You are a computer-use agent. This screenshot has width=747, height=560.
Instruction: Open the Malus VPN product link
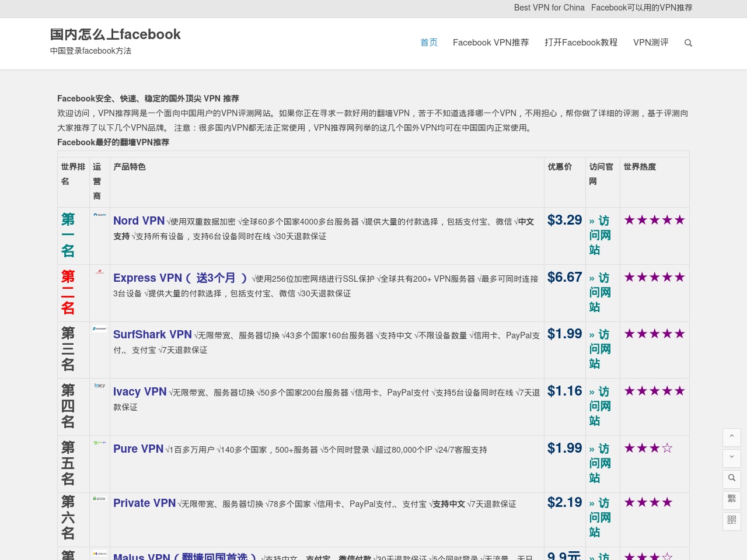click(x=185, y=556)
